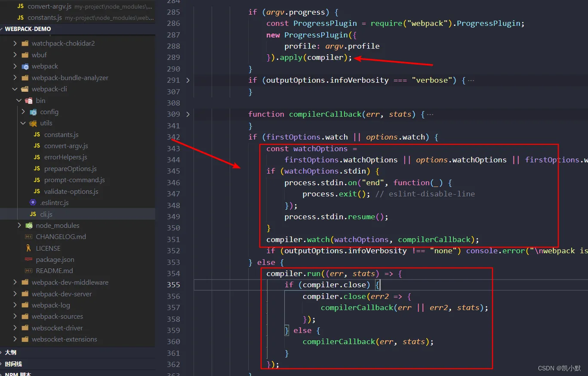
Task: Click the JS icon beside errorHelpers.js
Action: point(37,157)
